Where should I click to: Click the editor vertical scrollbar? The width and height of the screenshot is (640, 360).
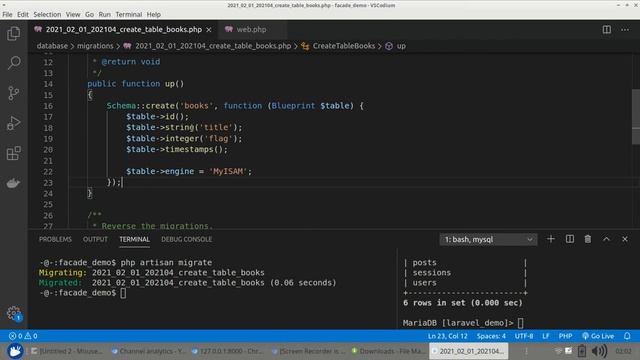pyautogui.click(x=636, y=116)
